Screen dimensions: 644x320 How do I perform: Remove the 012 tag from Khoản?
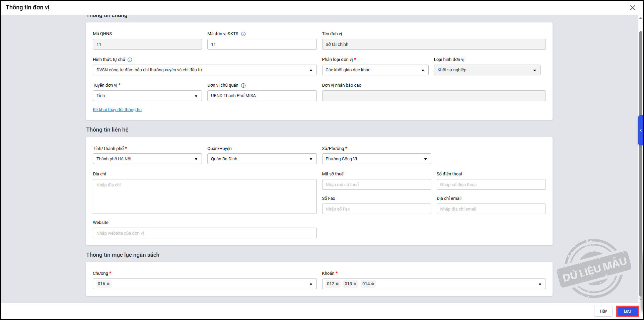pos(337,284)
